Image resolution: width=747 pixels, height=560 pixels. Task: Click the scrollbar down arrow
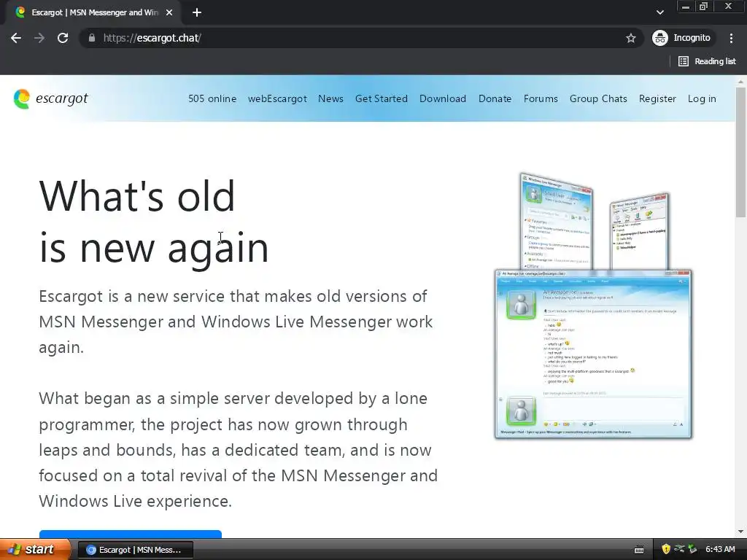pos(740,532)
